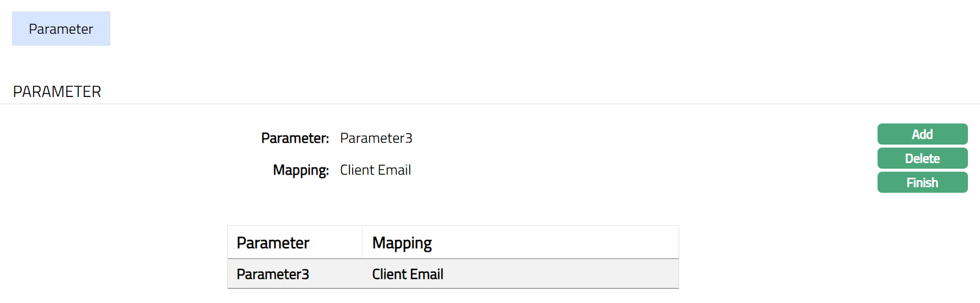Click the Finish button
Image resolution: width=980 pixels, height=303 pixels.
(x=922, y=183)
